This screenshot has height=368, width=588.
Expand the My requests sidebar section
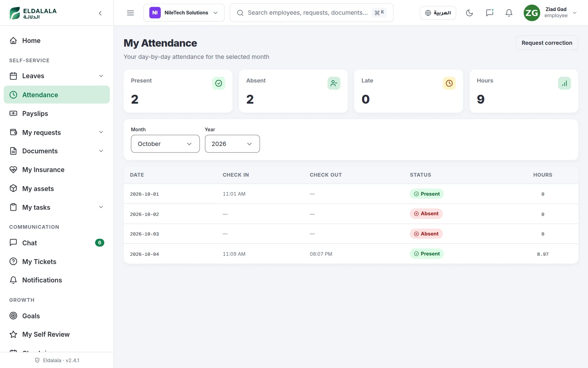[57, 132]
